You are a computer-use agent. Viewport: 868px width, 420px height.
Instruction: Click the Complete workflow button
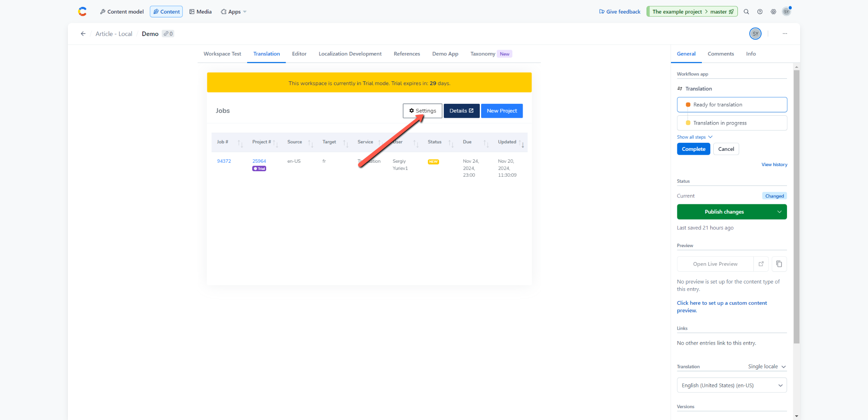[x=693, y=149]
